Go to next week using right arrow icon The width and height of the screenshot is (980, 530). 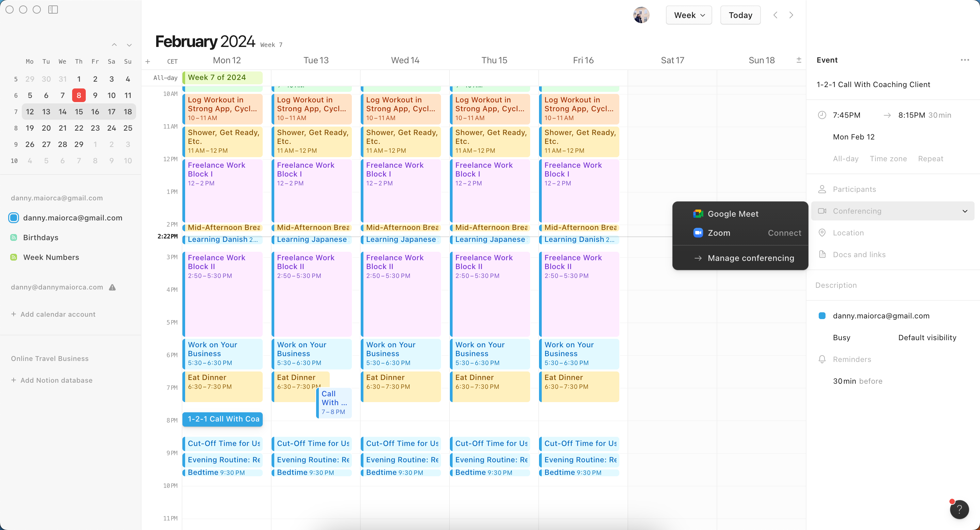(791, 15)
